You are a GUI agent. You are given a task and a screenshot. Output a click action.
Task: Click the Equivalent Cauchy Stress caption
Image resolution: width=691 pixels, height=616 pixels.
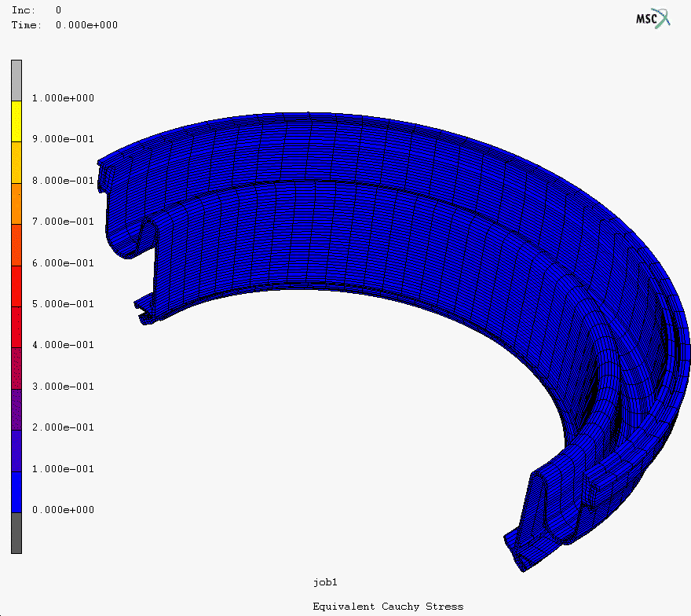click(388, 607)
